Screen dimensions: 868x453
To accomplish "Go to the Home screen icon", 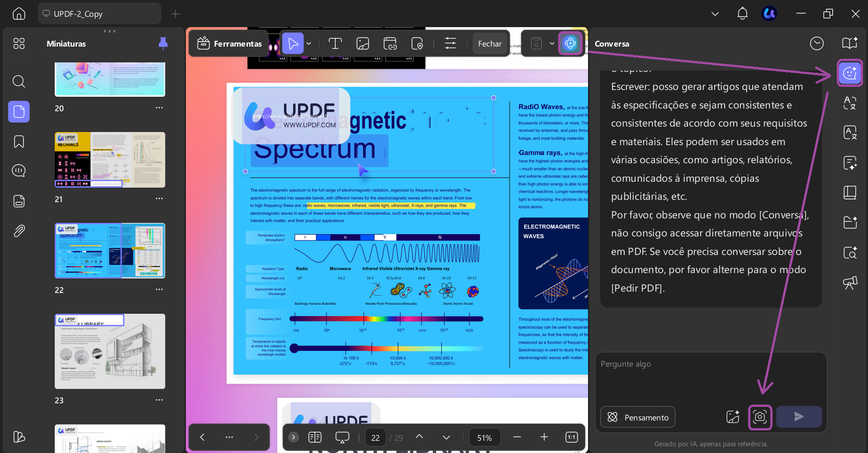I will tap(19, 14).
